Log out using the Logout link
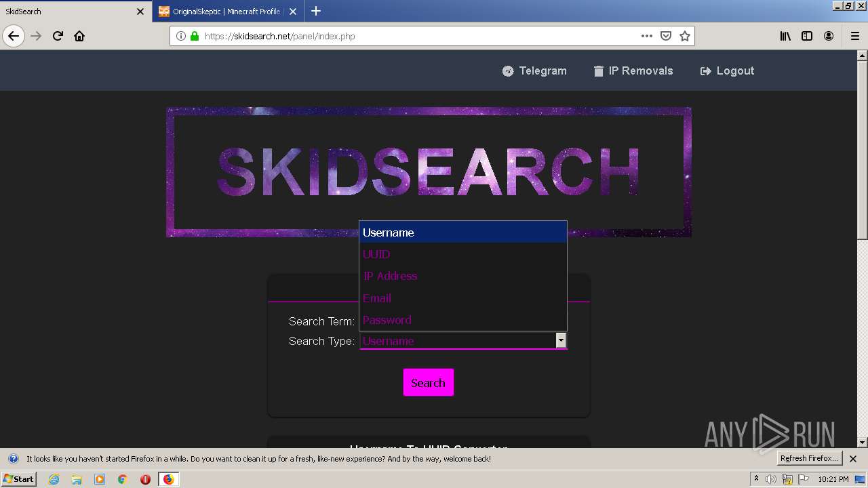The height and width of the screenshot is (488, 868). 727,70
